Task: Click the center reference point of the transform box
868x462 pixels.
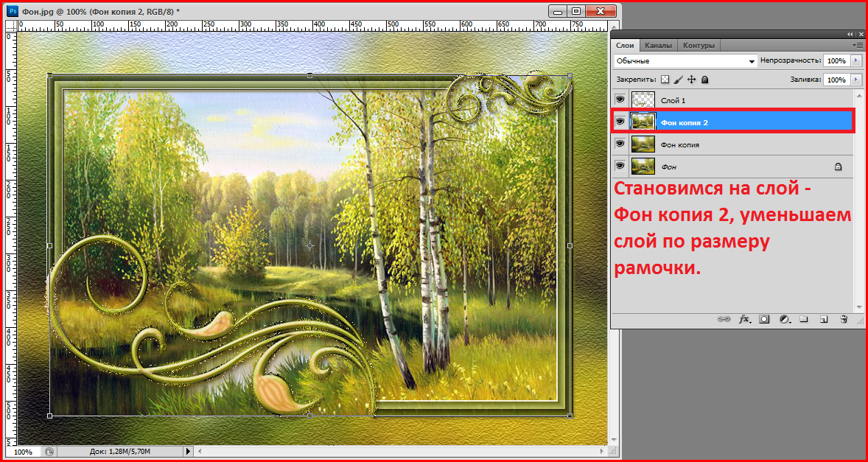Action: [310, 245]
